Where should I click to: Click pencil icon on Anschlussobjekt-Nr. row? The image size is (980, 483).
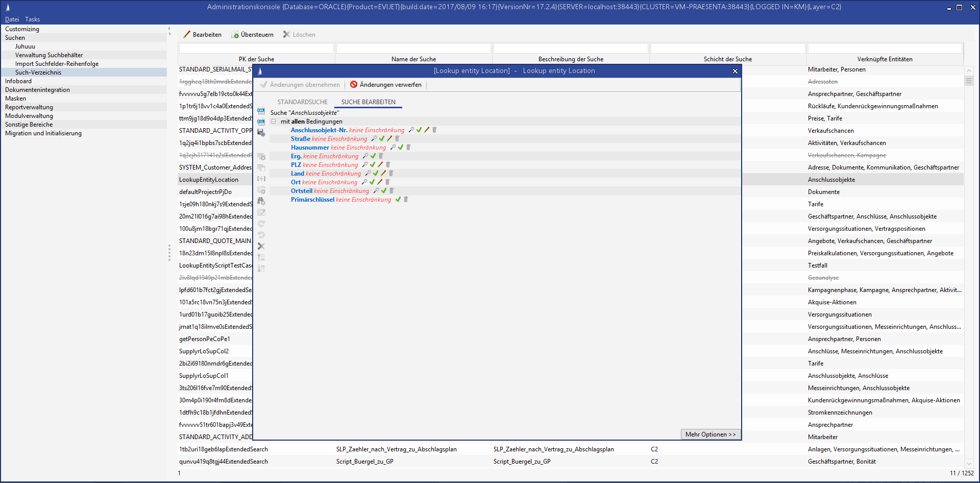pyautogui.click(x=427, y=130)
